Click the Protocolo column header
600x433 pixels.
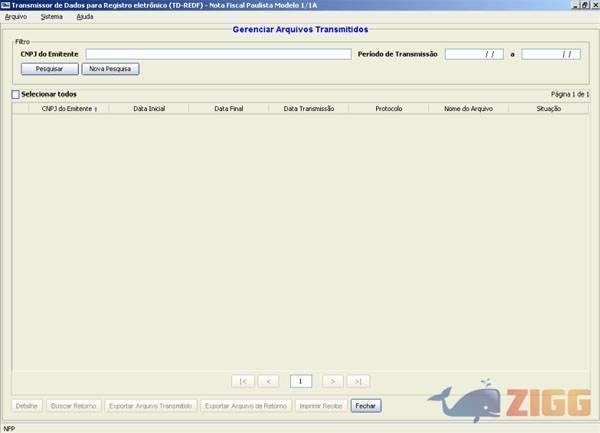[388, 108]
